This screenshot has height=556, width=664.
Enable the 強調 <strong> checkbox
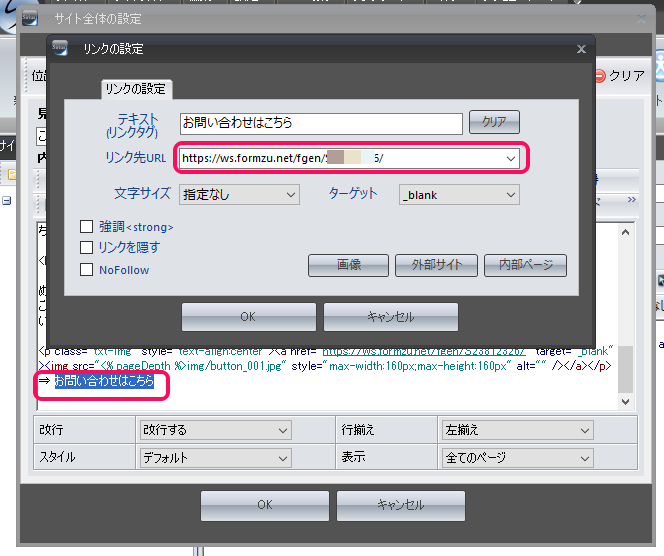pyautogui.click(x=87, y=227)
